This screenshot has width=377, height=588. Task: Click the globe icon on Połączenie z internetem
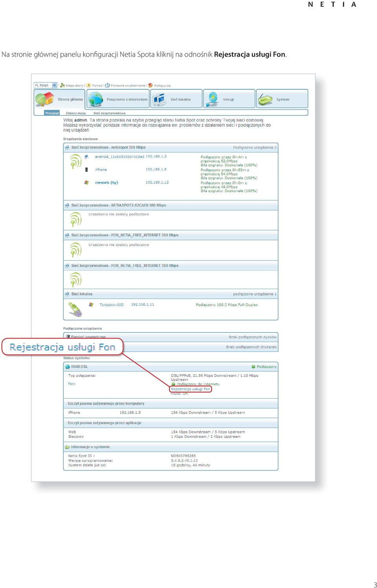click(95, 99)
